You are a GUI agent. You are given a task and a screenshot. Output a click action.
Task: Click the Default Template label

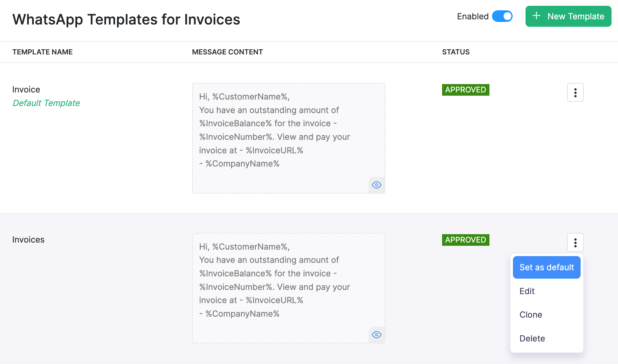[46, 103]
